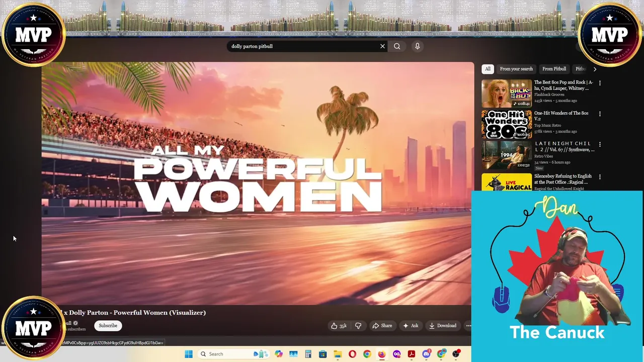Viewport: 644px width, 362px height.
Task: Click the magnifier search button
Action: (x=397, y=46)
